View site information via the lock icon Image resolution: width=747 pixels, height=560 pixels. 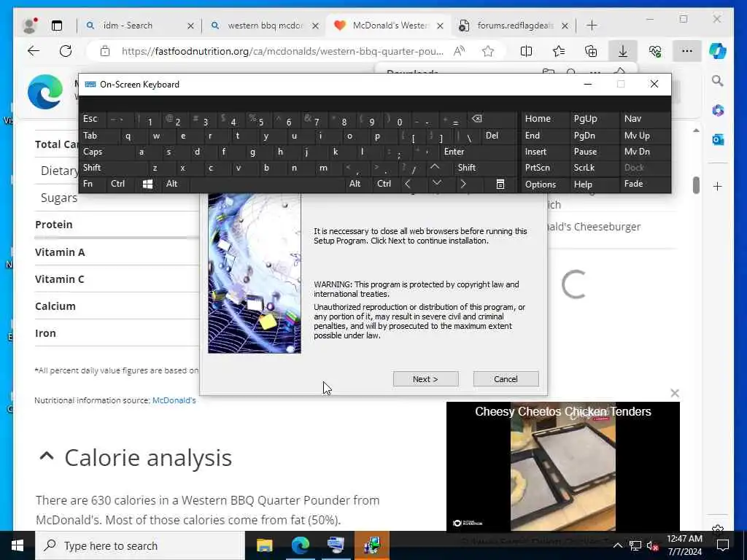tap(105, 51)
